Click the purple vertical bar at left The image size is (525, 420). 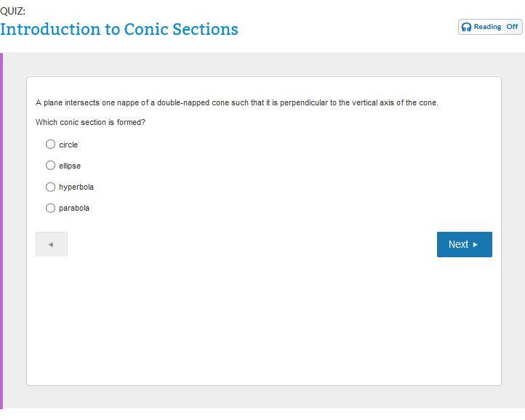pyautogui.click(x=1, y=233)
